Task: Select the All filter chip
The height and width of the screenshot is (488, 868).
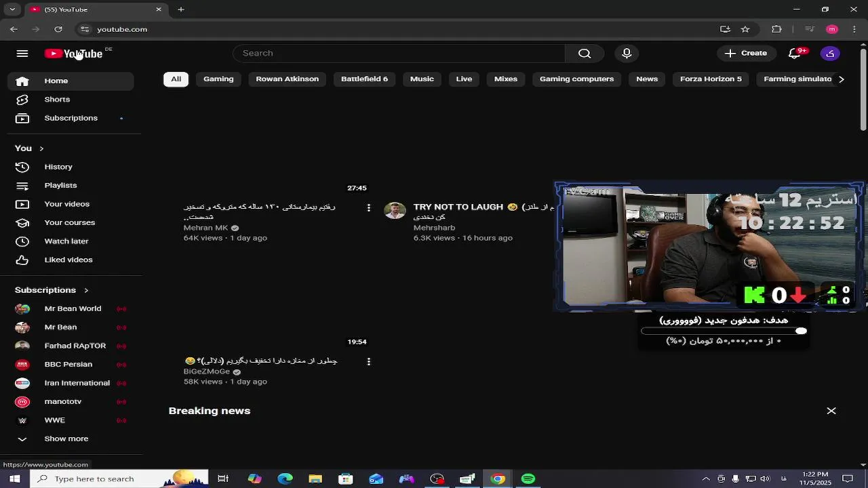Action: click(176, 79)
